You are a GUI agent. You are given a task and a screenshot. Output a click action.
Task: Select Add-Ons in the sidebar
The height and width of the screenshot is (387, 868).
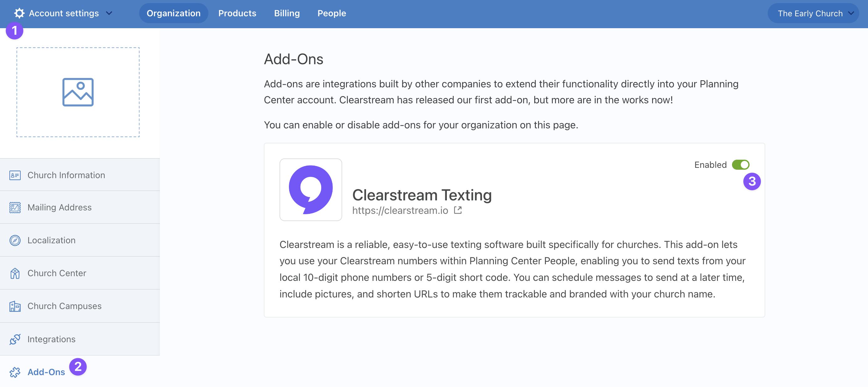[x=80, y=372]
